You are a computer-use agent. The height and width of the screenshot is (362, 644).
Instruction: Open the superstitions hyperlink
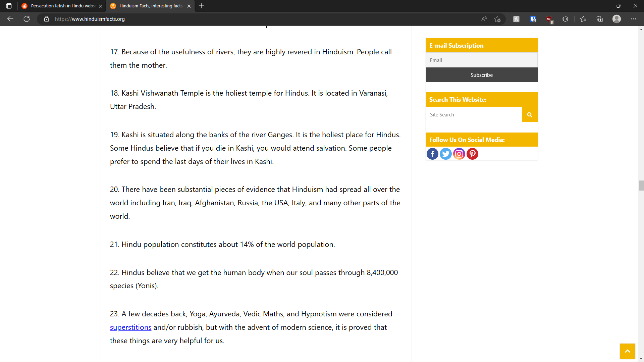coord(130,327)
